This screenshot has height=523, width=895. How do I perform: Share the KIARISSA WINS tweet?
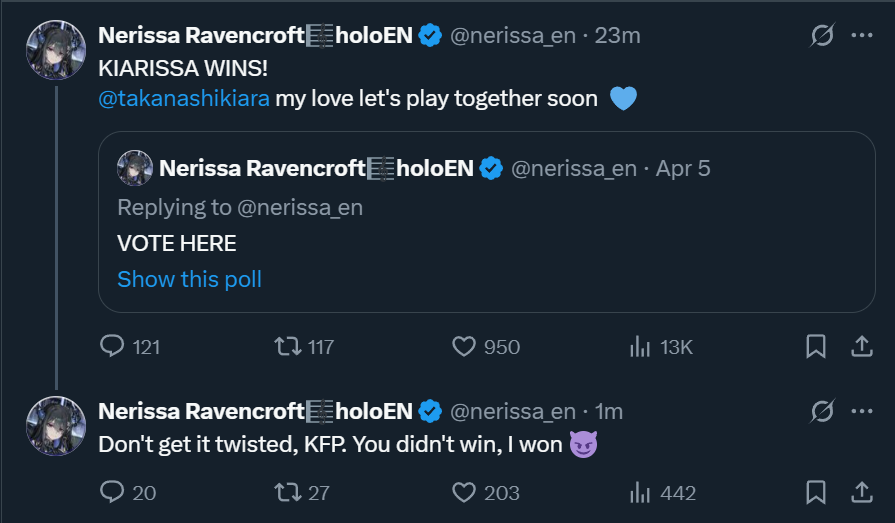click(861, 347)
